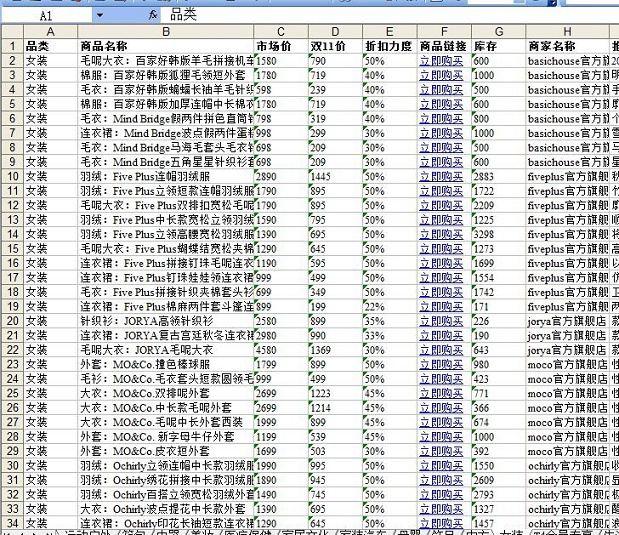Select row 20 header

(12, 321)
